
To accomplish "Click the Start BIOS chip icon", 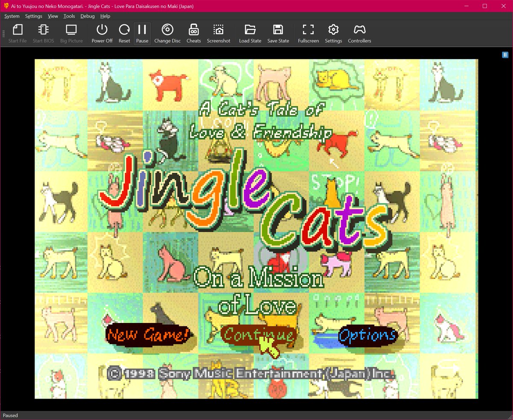I will click(43, 34).
